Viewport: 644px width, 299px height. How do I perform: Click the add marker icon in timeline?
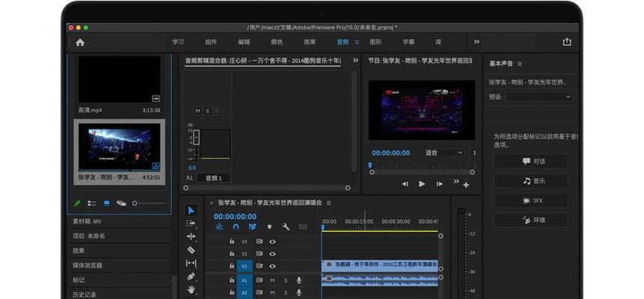[x=269, y=226]
